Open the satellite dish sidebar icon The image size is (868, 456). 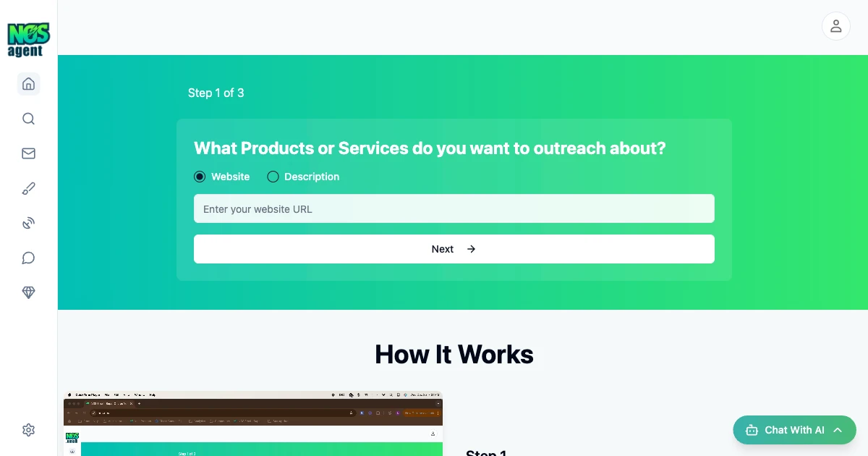29,223
